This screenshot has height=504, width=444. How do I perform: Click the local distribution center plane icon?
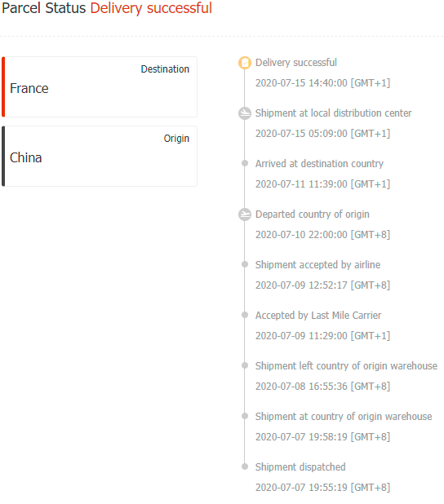tap(245, 113)
